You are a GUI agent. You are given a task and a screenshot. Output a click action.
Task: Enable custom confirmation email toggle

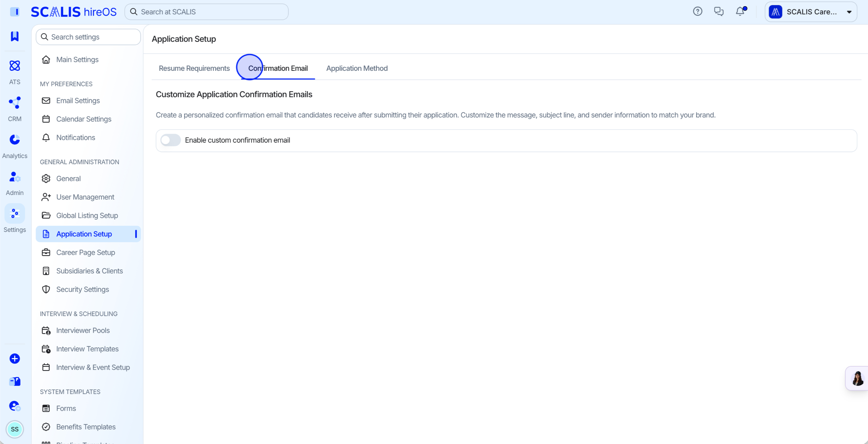[171, 140]
